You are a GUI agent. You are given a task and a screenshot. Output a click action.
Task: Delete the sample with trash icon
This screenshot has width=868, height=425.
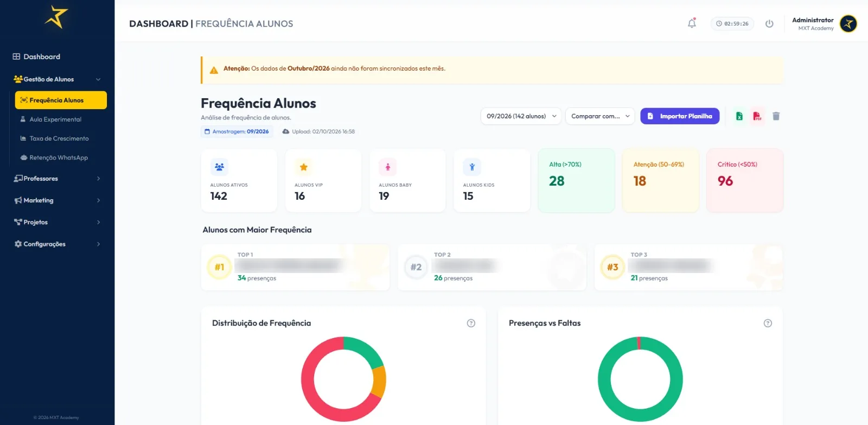pos(776,116)
